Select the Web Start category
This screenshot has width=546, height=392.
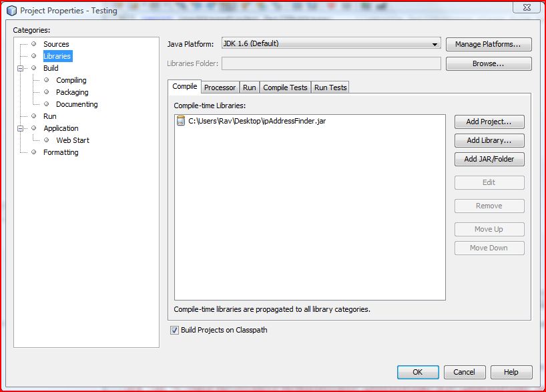click(x=73, y=140)
